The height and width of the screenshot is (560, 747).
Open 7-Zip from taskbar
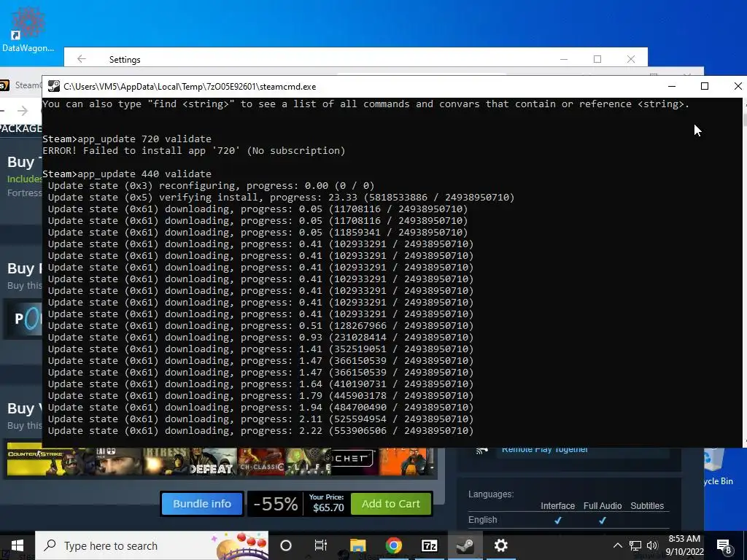[x=429, y=545]
